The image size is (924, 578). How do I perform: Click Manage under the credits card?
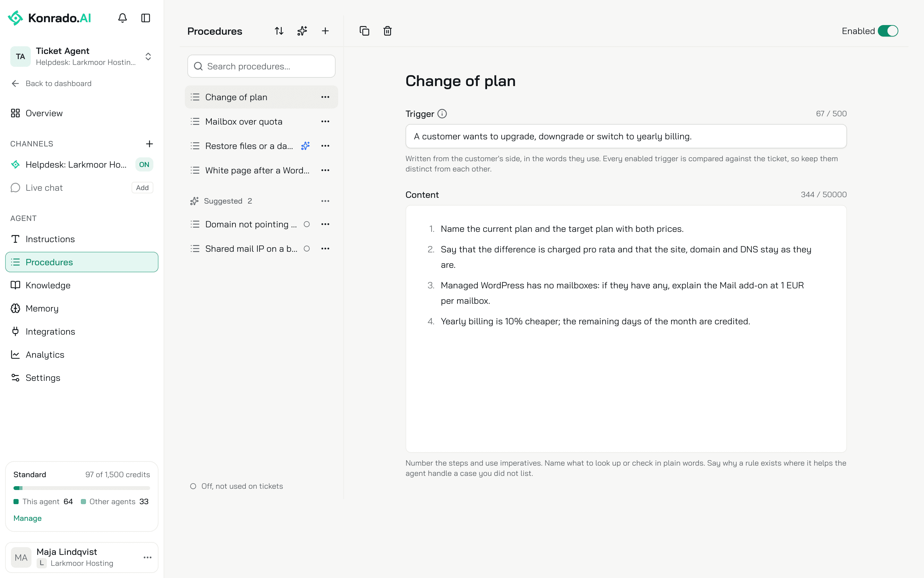[x=28, y=518]
